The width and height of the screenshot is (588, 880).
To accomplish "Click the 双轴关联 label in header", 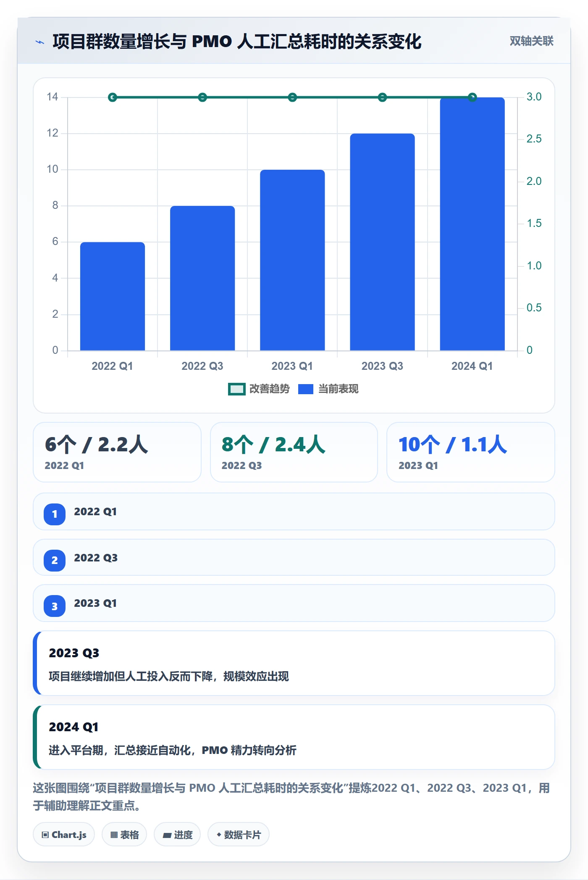I will tap(531, 41).
